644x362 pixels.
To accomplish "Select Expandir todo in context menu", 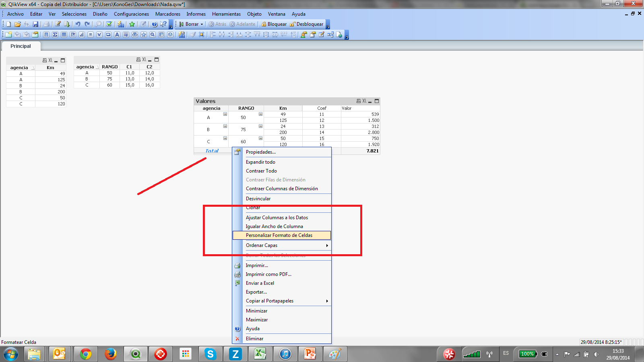I will 282,162.
